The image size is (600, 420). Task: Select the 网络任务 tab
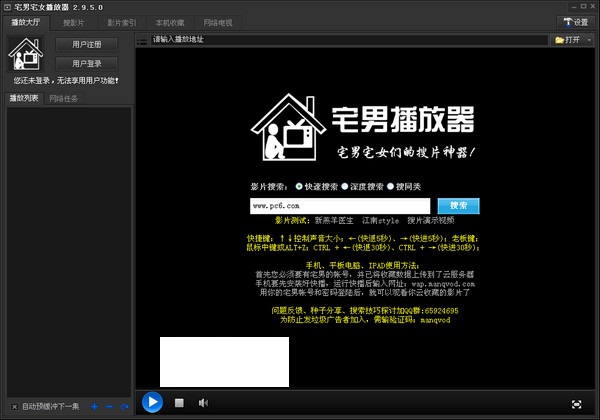64,99
